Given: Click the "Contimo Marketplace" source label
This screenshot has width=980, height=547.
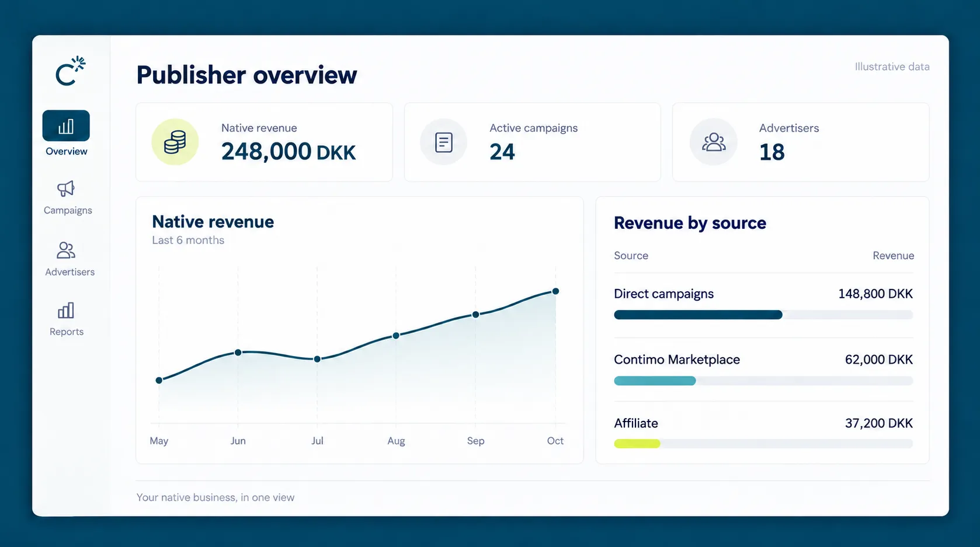Looking at the screenshot, I should point(677,360).
